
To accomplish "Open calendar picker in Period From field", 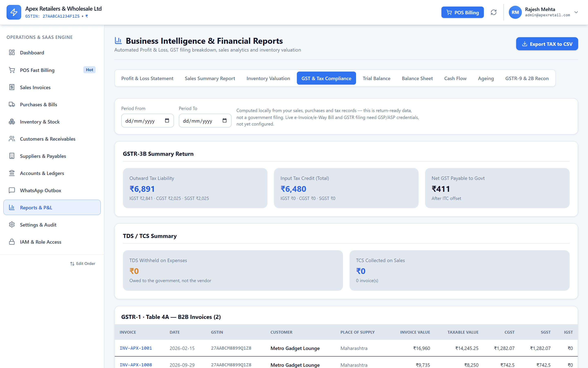I will coord(167,120).
